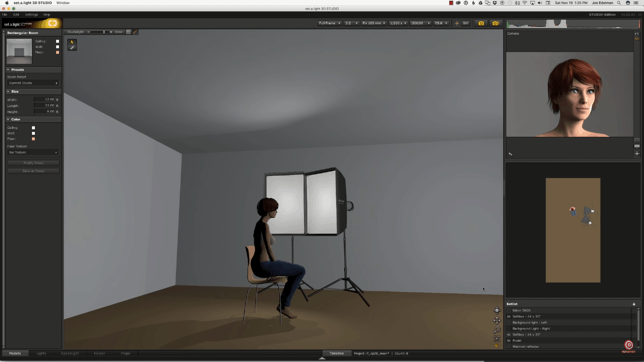The width and height of the screenshot is (644, 362).
Task: Click the swap icon below camera preview
Action: click(510, 154)
